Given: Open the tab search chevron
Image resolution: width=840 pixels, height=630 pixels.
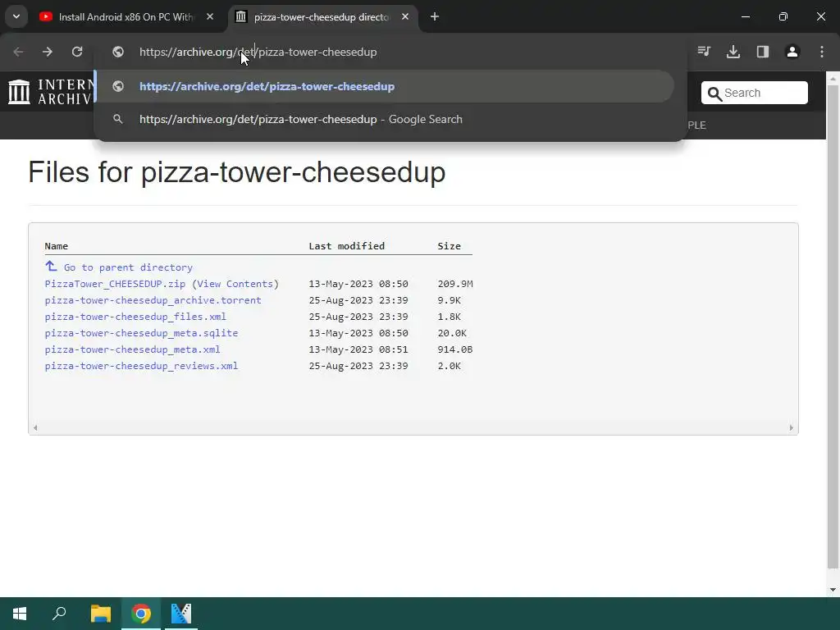Looking at the screenshot, I should pyautogui.click(x=16, y=16).
